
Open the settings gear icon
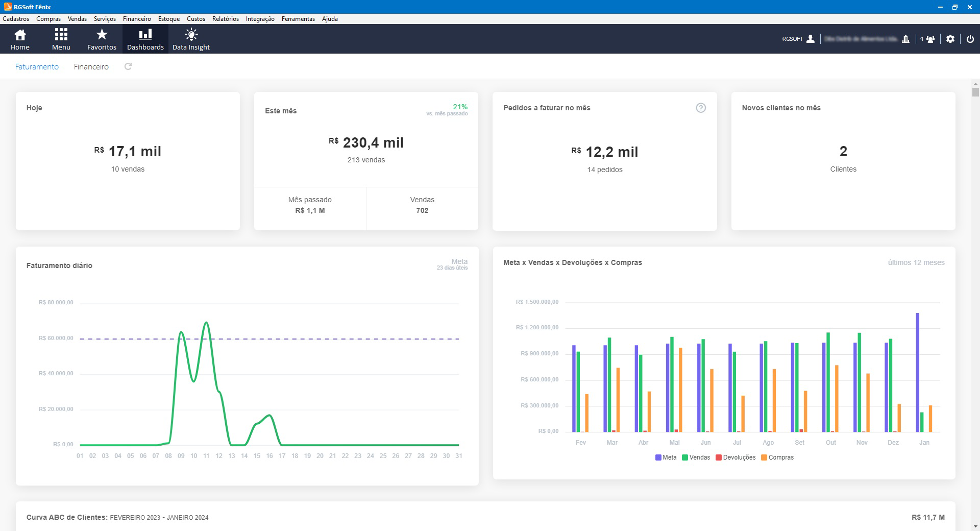[950, 39]
